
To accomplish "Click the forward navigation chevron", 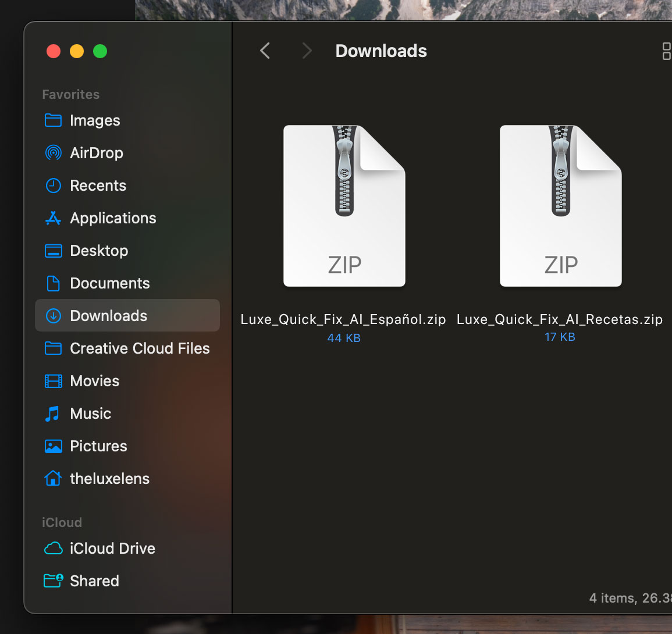I will pyautogui.click(x=307, y=51).
